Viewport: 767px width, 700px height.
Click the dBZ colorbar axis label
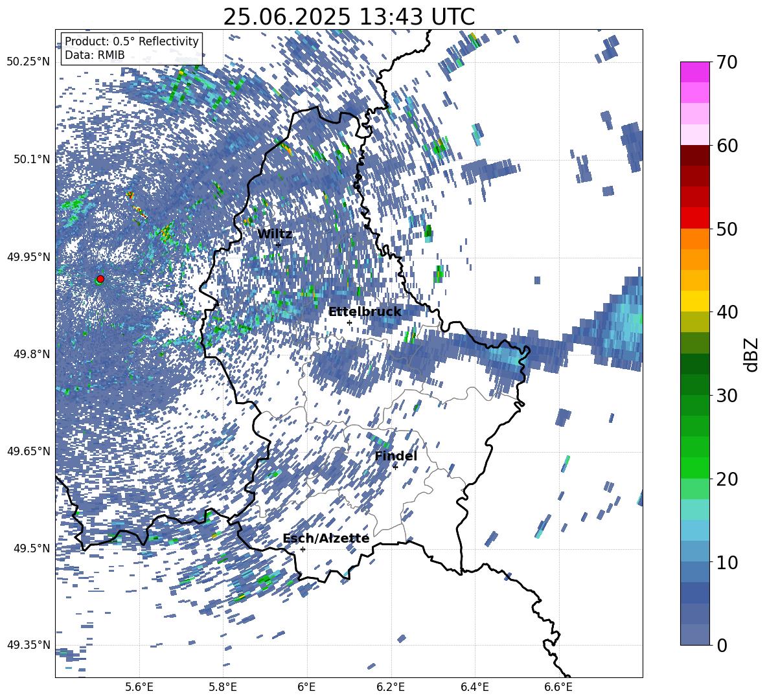click(752, 354)
